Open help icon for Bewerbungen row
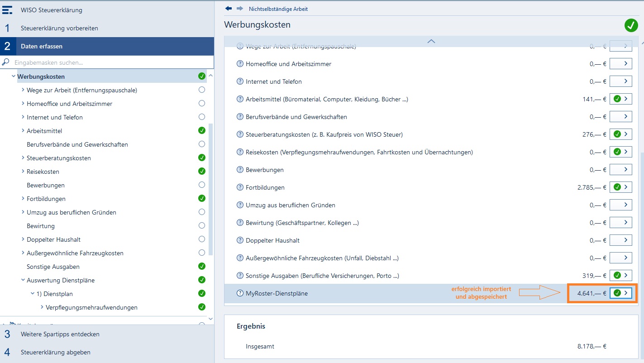This screenshot has width=644, height=363. (x=240, y=170)
